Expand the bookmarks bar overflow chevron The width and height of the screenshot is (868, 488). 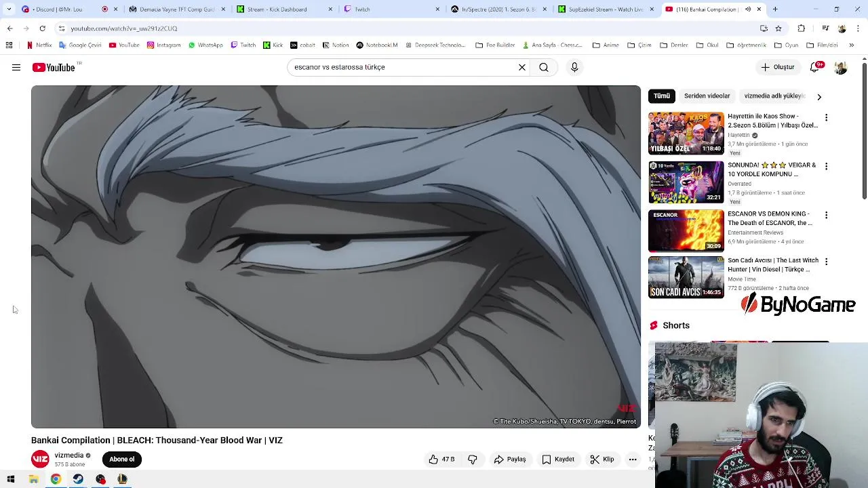pyautogui.click(x=852, y=45)
